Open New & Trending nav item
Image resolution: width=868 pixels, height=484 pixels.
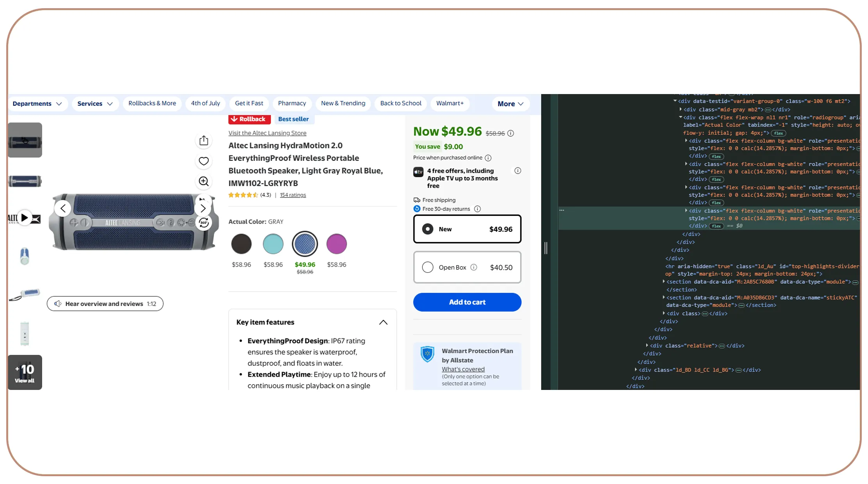coord(343,103)
